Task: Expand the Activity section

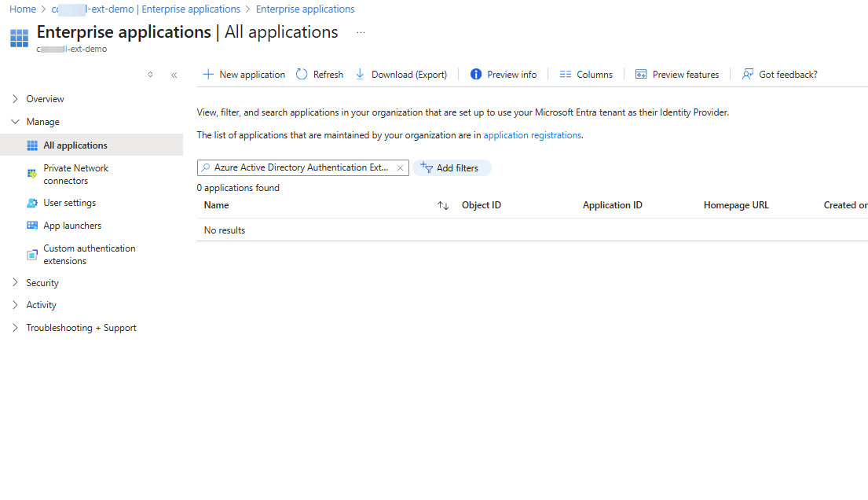Action: (15, 305)
